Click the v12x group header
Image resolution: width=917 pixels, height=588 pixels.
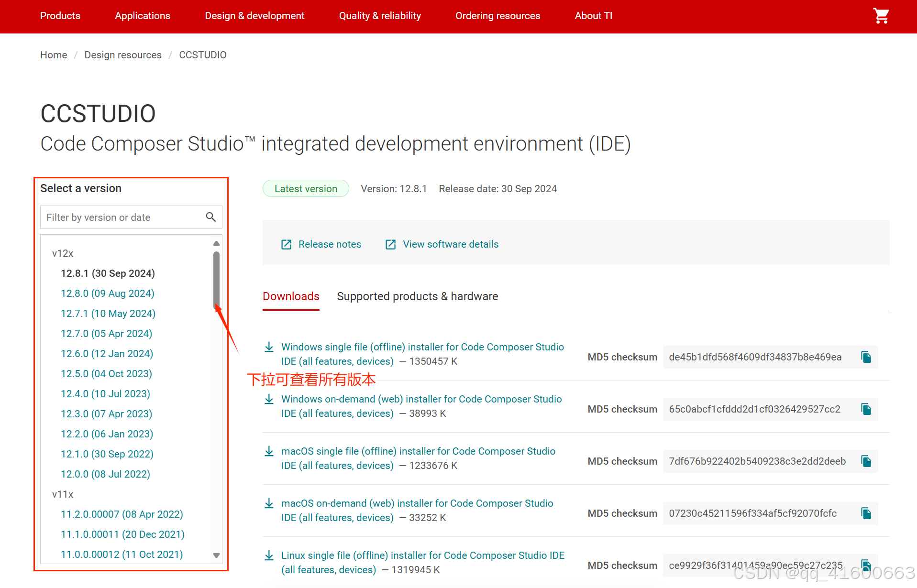pos(63,253)
